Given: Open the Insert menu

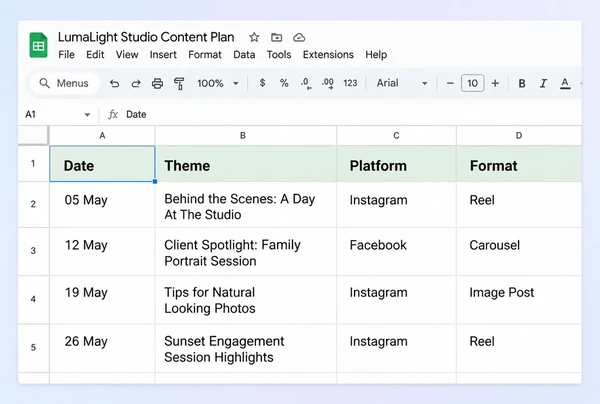Looking at the screenshot, I should click(163, 55).
